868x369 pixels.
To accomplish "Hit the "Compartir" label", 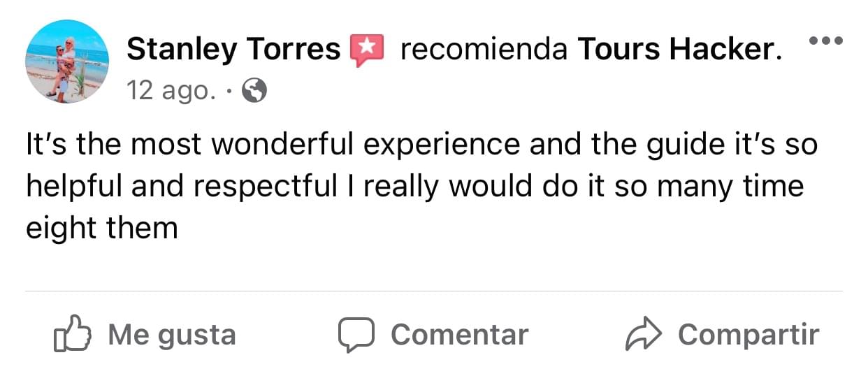I will (x=748, y=335).
